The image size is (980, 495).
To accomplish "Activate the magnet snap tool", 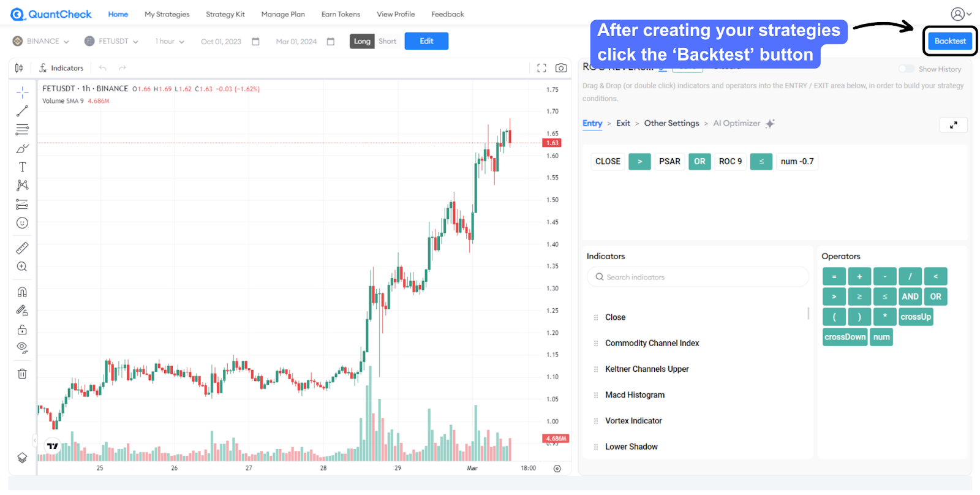I will 22,292.
